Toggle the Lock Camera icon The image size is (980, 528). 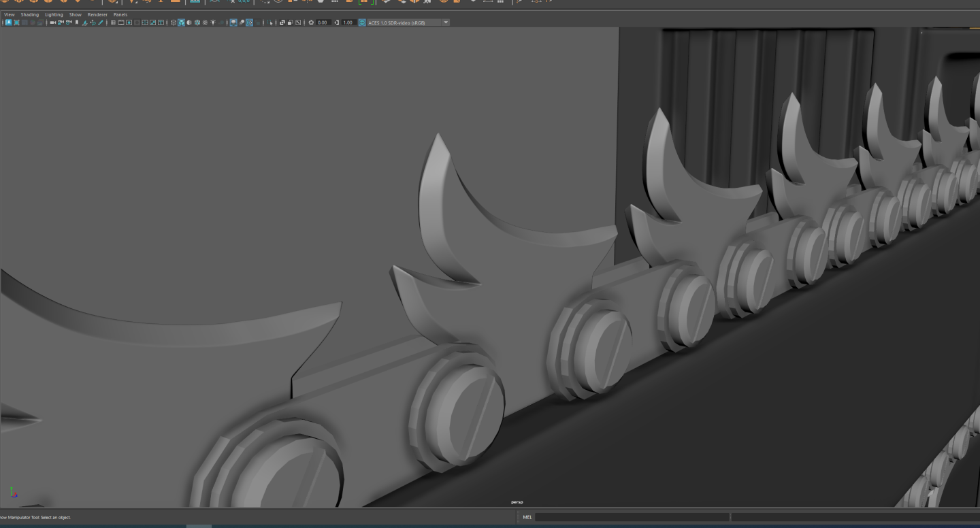tap(61, 22)
